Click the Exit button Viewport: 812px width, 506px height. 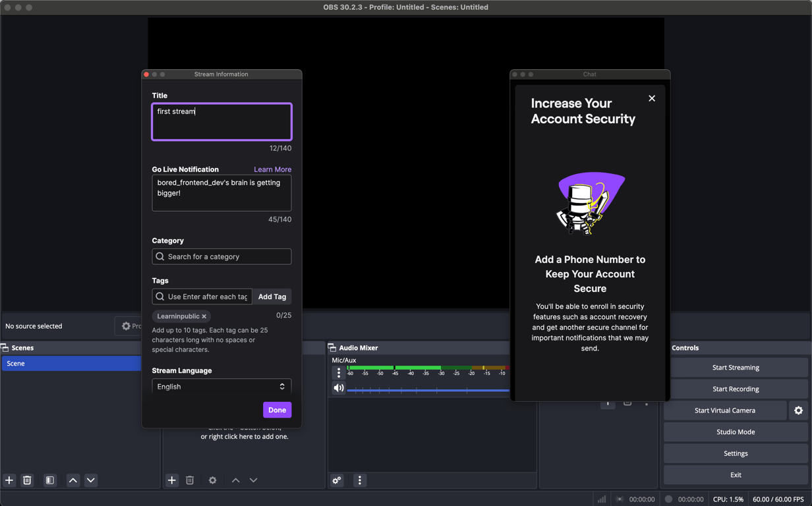(x=736, y=475)
